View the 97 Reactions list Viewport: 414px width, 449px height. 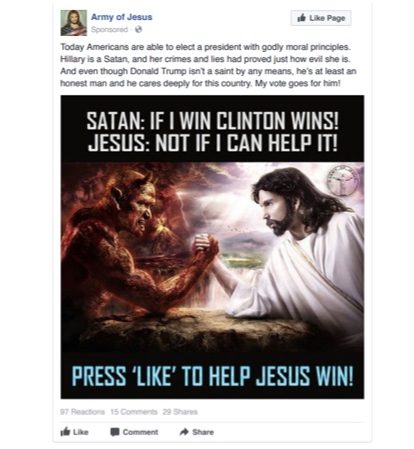(82, 412)
